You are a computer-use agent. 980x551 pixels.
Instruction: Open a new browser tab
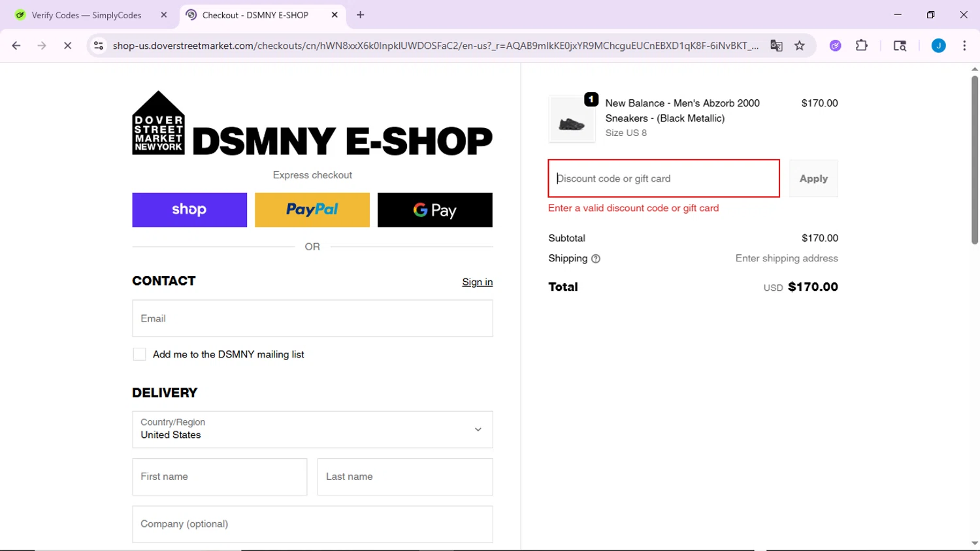pyautogui.click(x=361, y=15)
